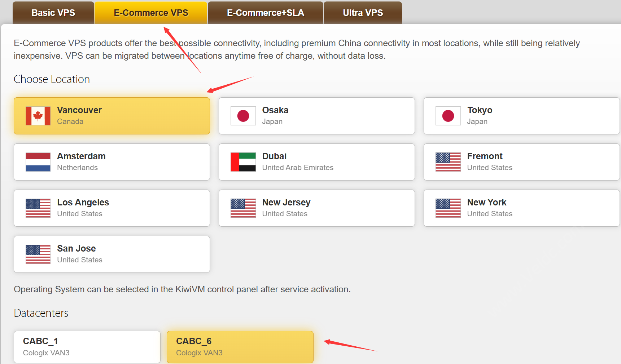Select the CABC_1 datacenter option

(87, 347)
